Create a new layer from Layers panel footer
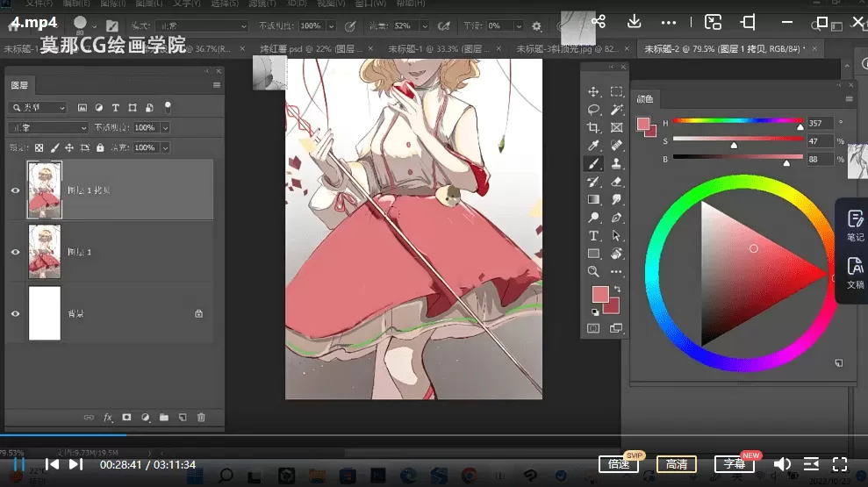The width and height of the screenshot is (868, 487). tap(183, 418)
